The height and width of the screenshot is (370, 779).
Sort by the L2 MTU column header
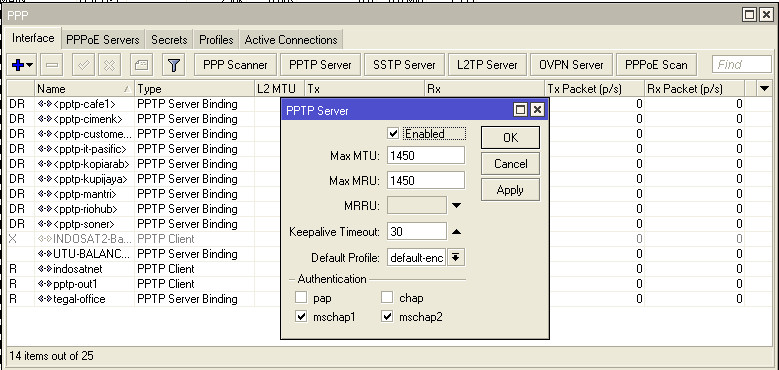coord(280,89)
